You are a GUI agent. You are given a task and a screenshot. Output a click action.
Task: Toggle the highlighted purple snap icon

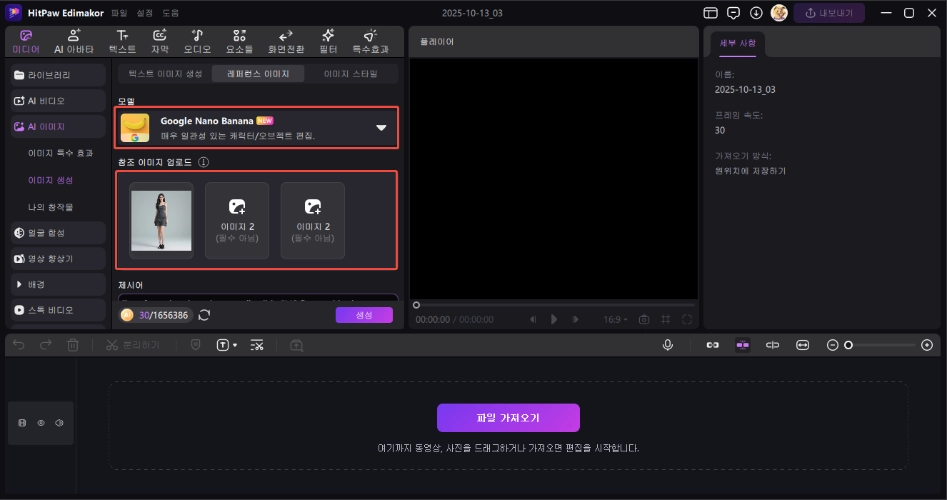pyautogui.click(x=742, y=345)
